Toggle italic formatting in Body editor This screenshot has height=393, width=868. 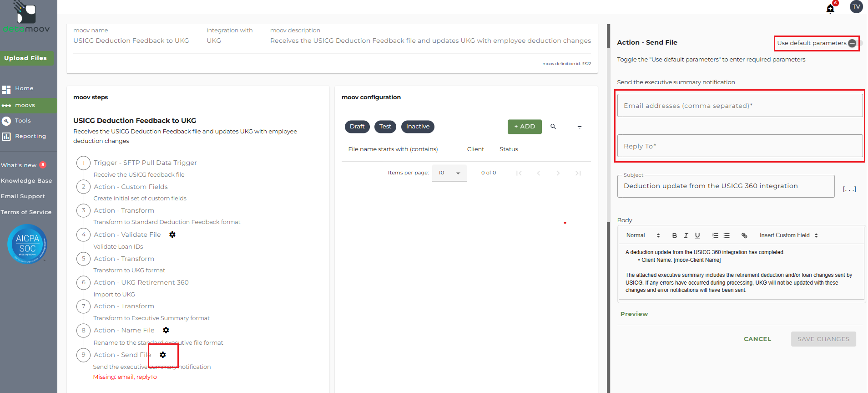pyautogui.click(x=686, y=235)
